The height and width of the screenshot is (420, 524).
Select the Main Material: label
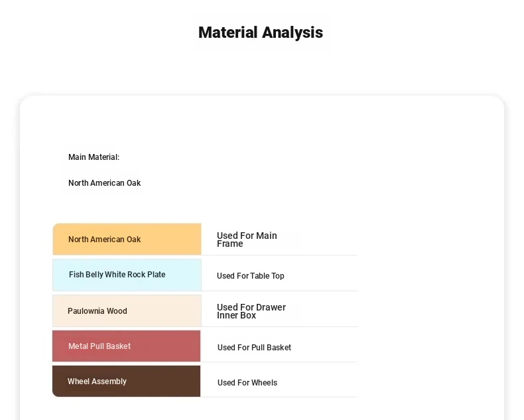click(x=94, y=157)
